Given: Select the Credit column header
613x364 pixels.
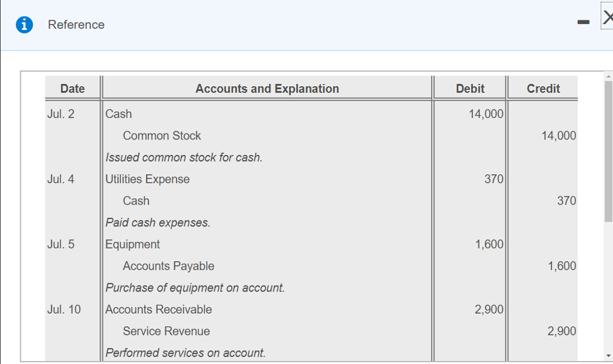Looking at the screenshot, I should 542,88.
